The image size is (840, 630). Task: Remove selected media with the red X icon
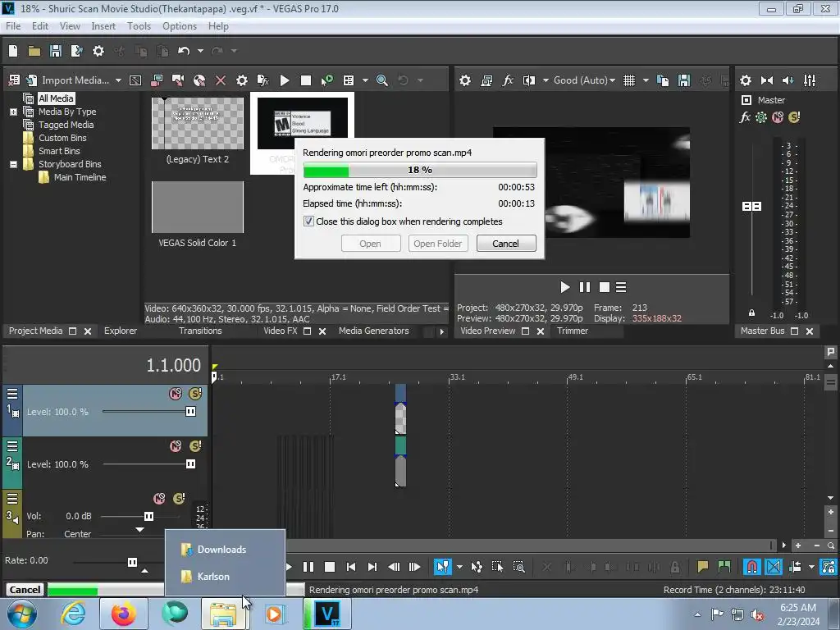click(x=220, y=80)
